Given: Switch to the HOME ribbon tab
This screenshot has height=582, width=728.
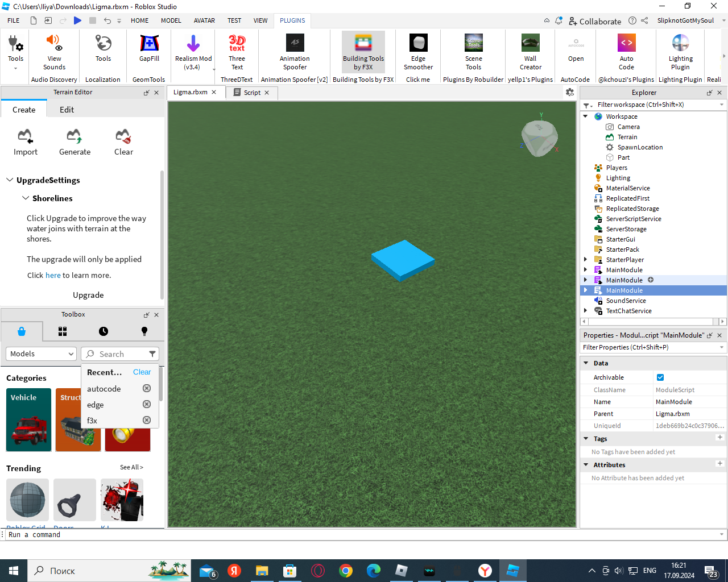Looking at the screenshot, I should pos(139,20).
